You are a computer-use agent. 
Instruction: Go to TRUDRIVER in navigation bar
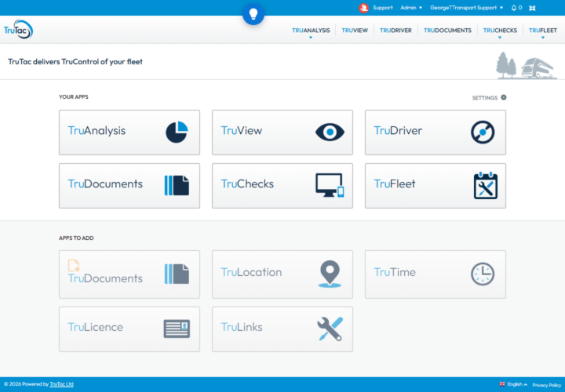tap(395, 31)
